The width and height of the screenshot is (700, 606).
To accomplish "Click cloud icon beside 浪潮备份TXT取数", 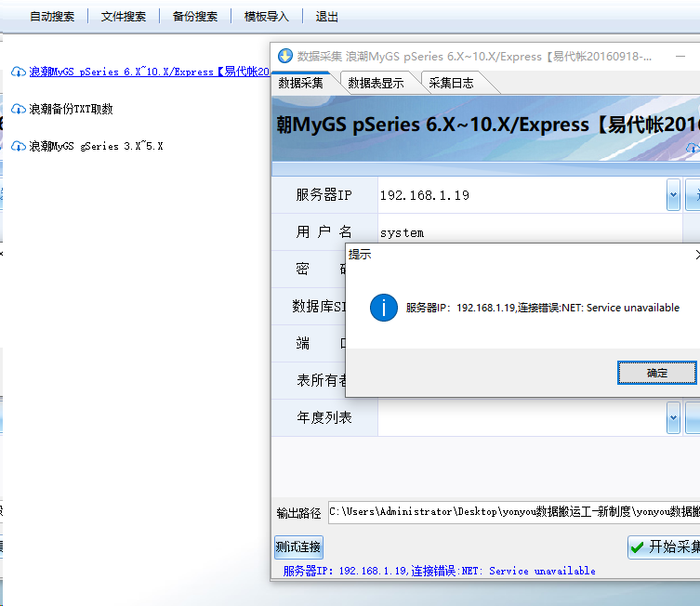I will (x=19, y=109).
